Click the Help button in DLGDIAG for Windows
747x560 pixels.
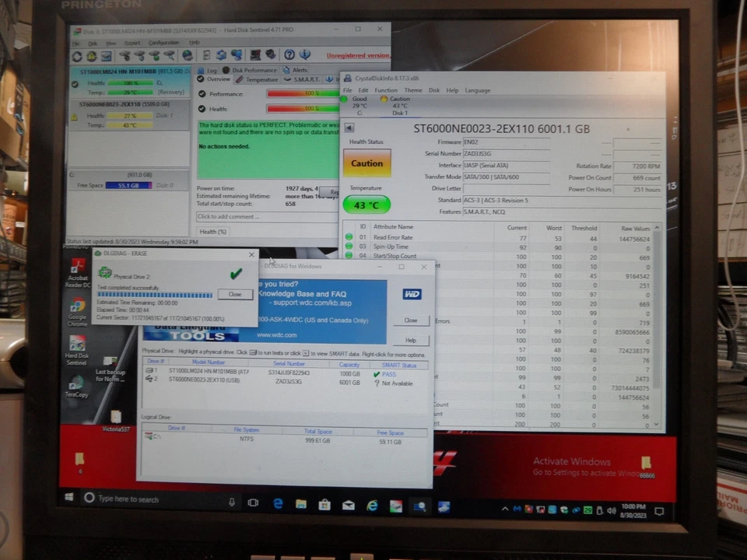[x=410, y=340]
